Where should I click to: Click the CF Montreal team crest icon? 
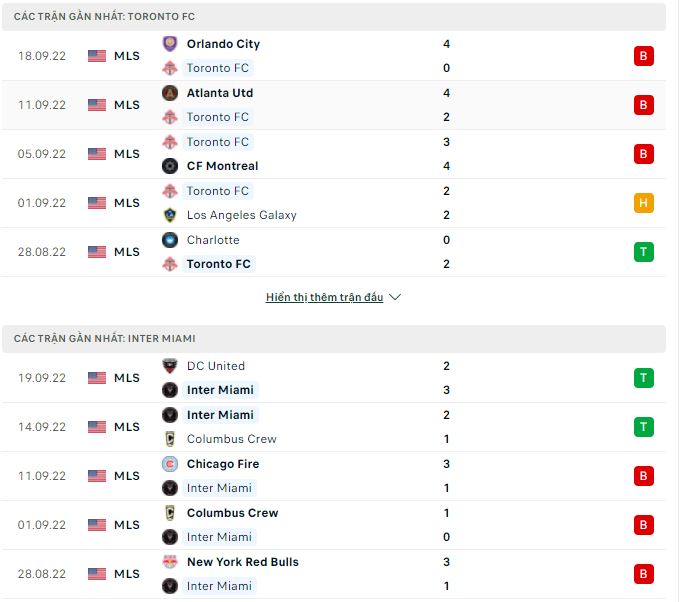169,166
